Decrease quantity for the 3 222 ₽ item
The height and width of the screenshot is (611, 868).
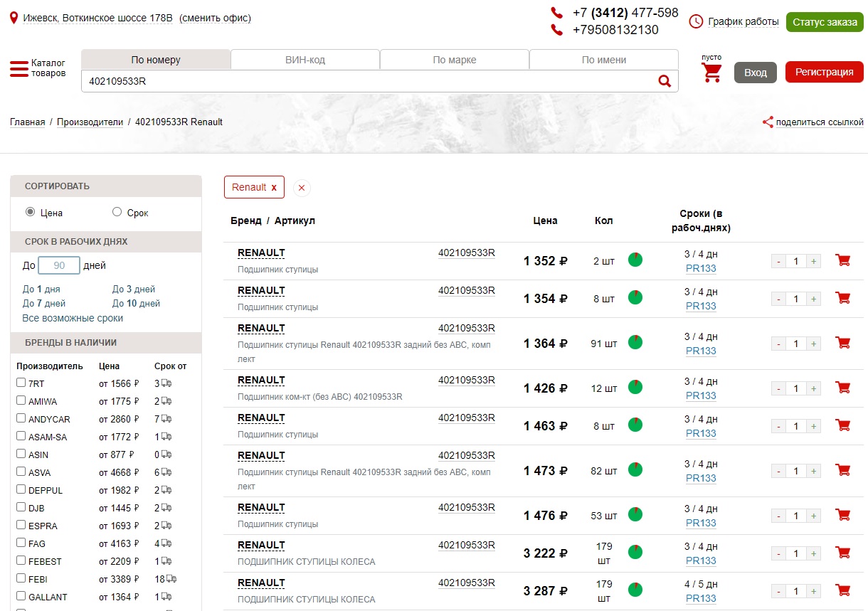tap(778, 554)
